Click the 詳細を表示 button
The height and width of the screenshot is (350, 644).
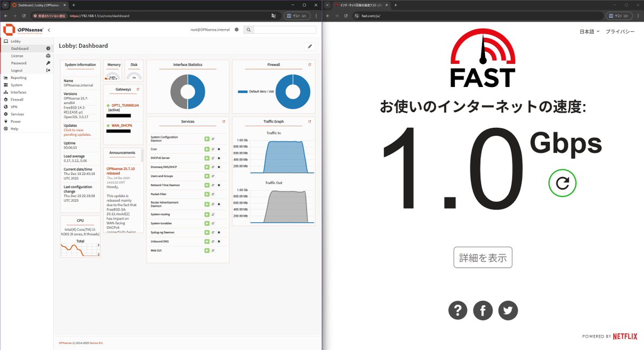pyautogui.click(x=482, y=257)
